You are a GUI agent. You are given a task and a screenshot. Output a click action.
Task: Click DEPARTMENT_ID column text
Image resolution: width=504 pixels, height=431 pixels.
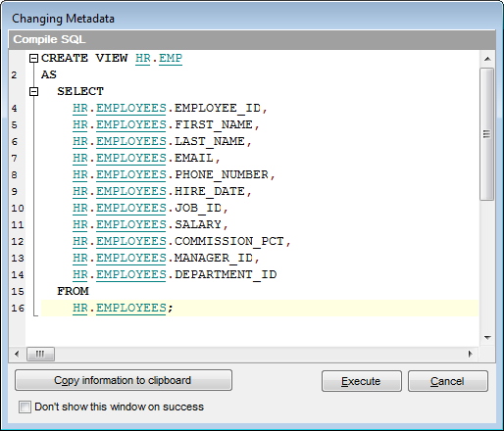coord(226,274)
